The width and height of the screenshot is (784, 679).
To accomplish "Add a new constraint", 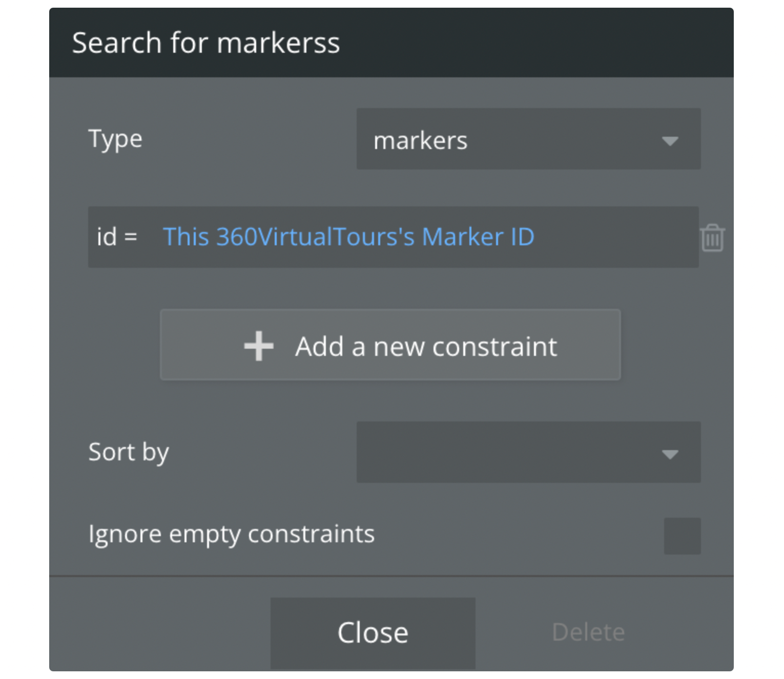I will (x=390, y=345).
